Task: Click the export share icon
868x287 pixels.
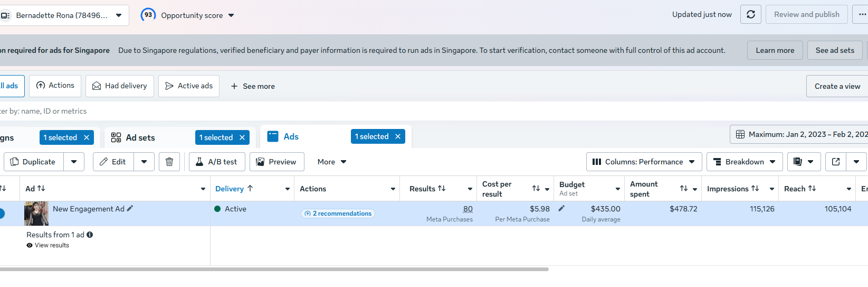Action: (x=836, y=162)
